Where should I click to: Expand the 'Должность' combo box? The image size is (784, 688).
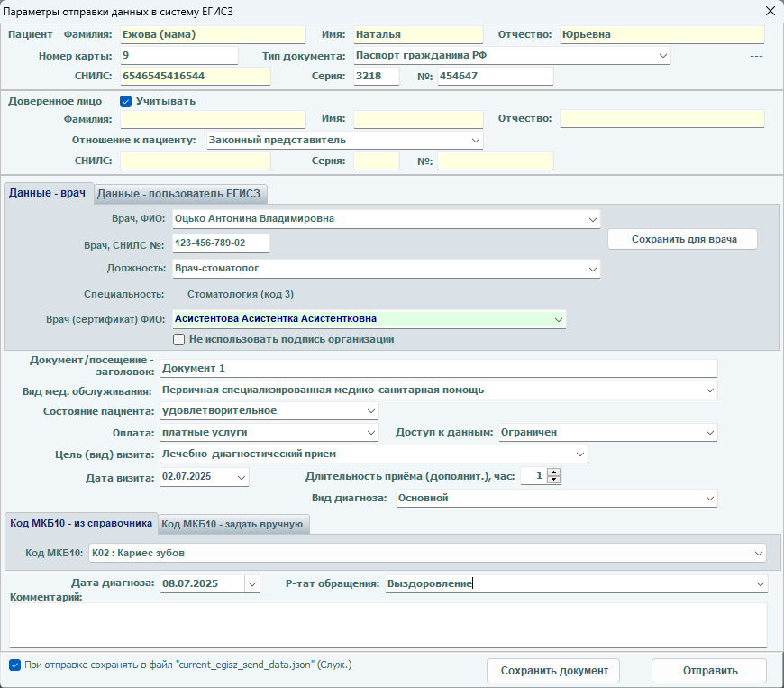tap(592, 269)
